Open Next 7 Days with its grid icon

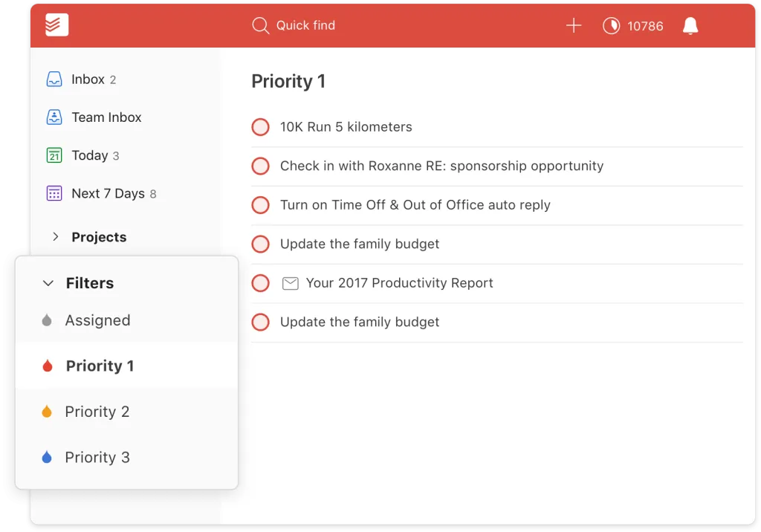pos(54,193)
